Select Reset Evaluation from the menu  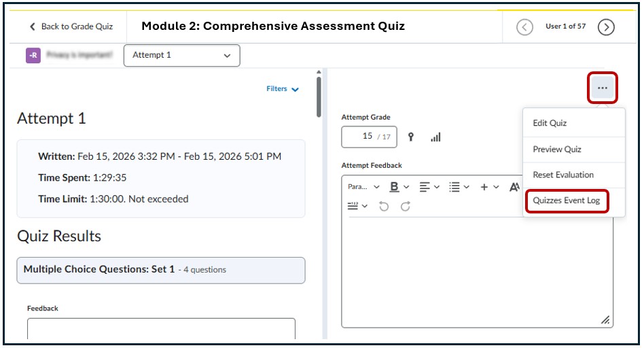tap(563, 175)
